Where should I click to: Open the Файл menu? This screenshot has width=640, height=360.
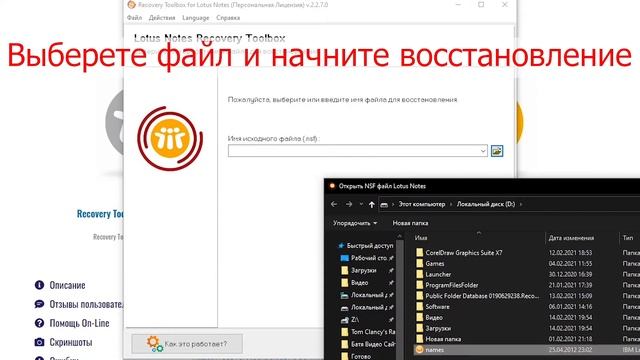coord(134,18)
